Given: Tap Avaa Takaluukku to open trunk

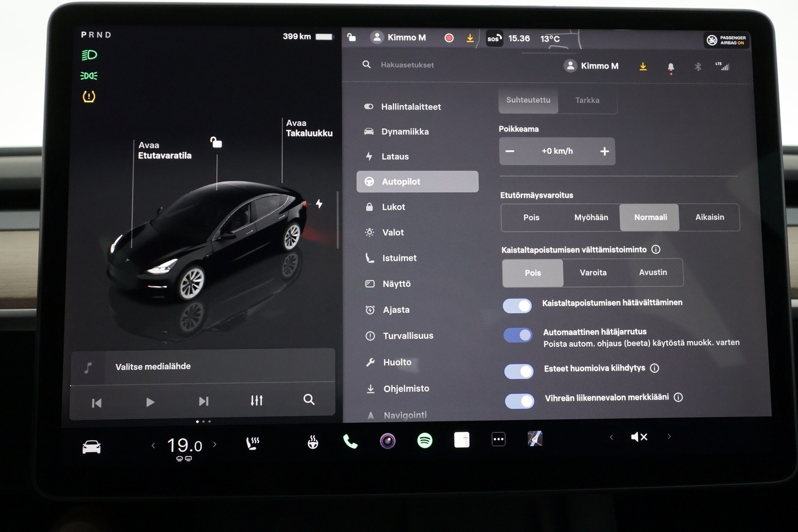Looking at the screenshot, I should pos(309,128).
